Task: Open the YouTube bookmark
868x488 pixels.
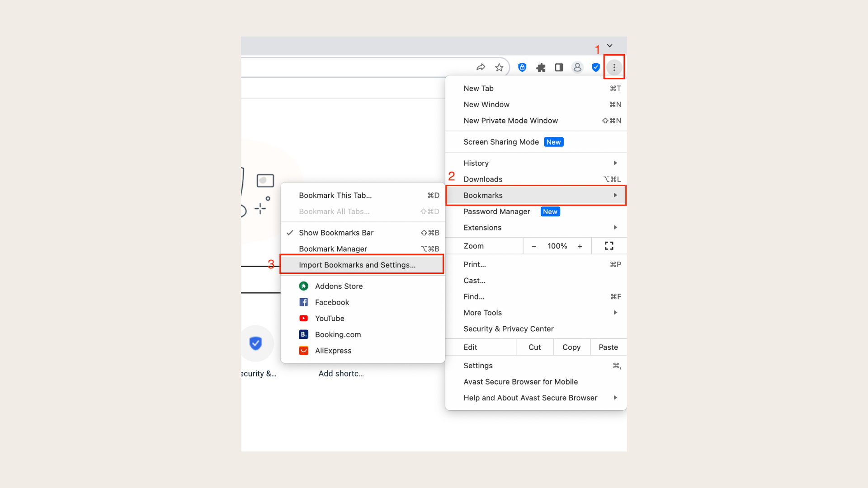Action: [x=363, y=319]
